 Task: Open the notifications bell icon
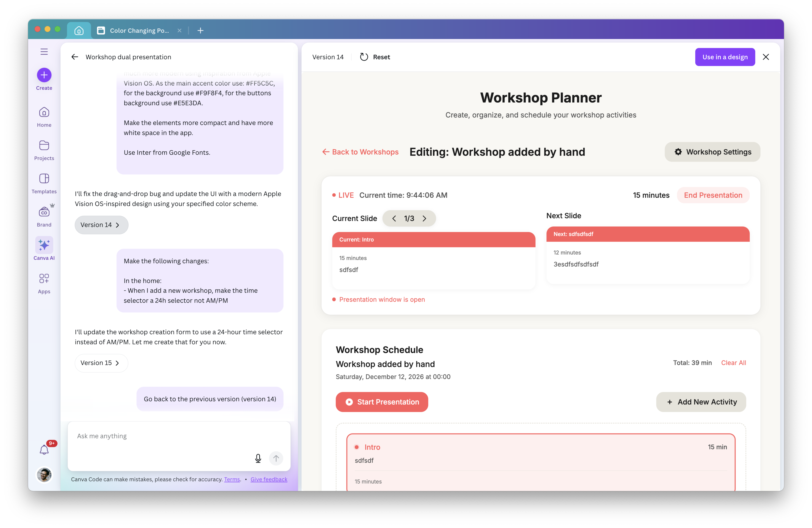pyautogui.click(x=44, y=450)
